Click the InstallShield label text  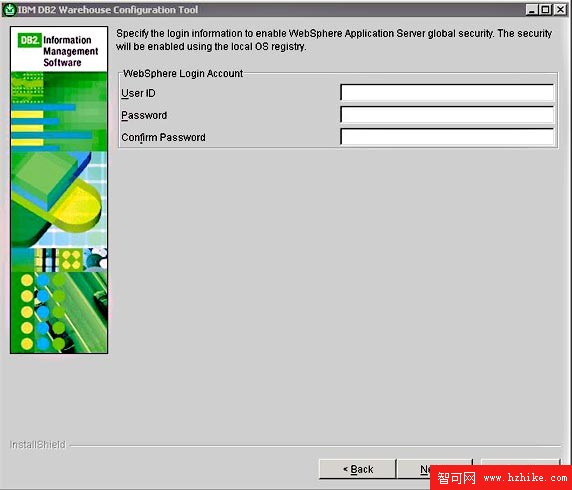[x=38, y=444]
